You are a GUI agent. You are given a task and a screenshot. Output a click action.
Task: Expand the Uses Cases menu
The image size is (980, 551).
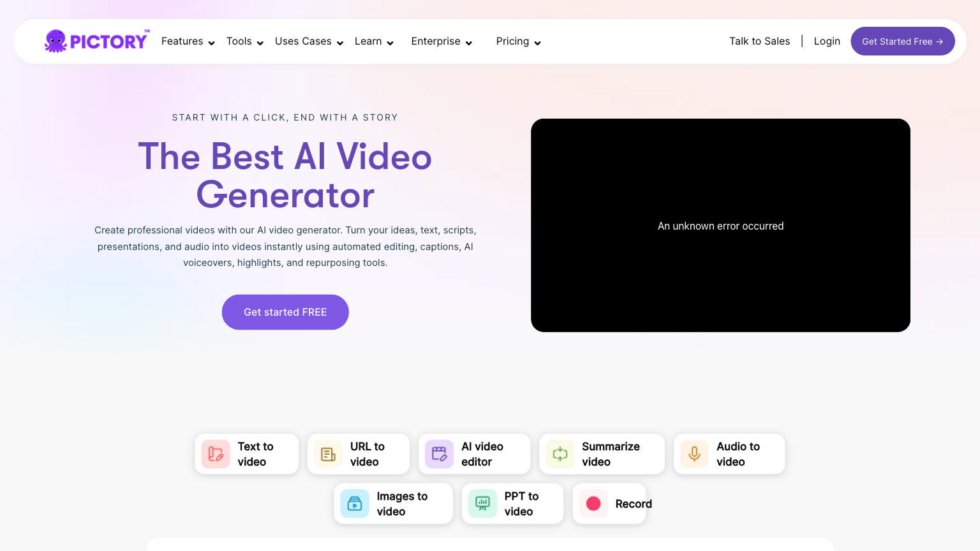coord(309,41)
